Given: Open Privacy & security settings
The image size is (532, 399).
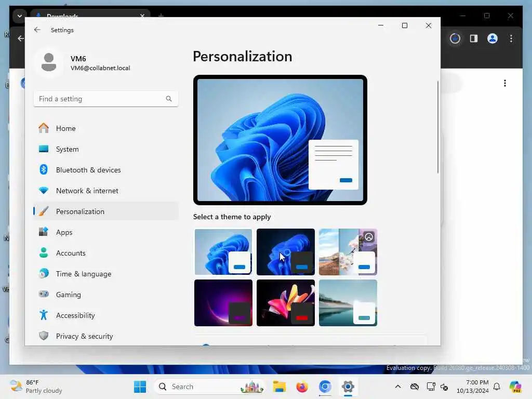Looking at the screenshot, I should (106, 336).
